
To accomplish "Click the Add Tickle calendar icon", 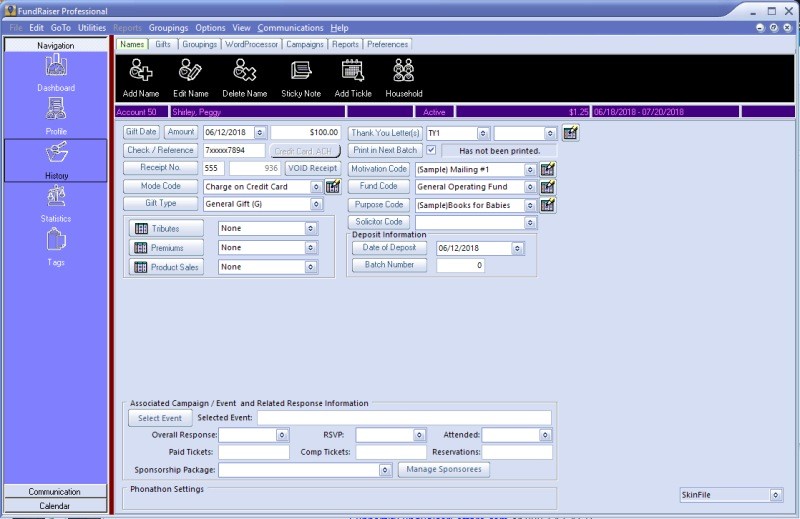I will [352, 70].
